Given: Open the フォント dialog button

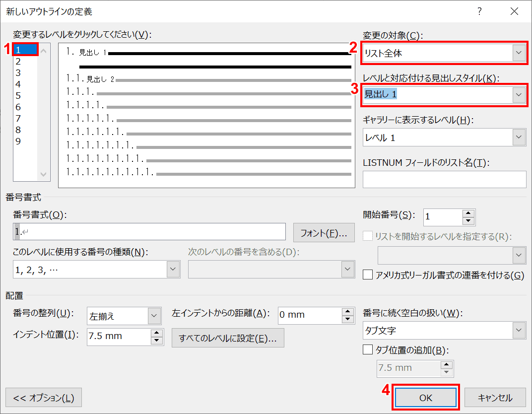Looking at the screenshot, I should point(324,233).
